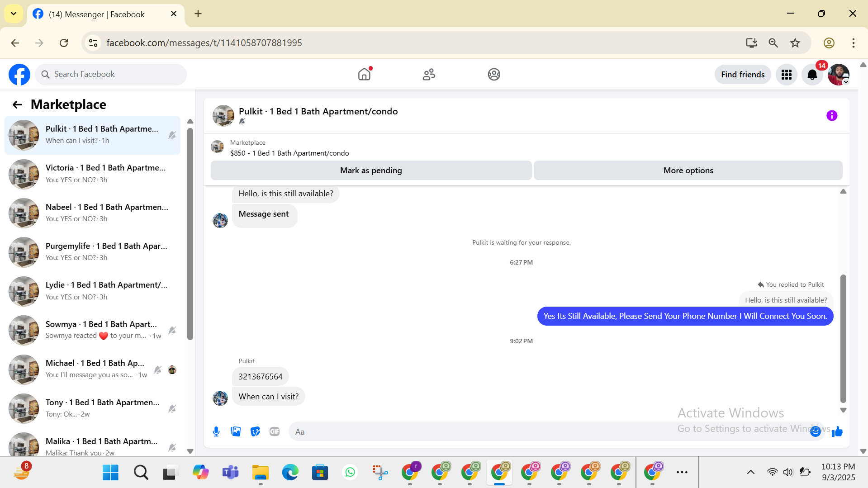Open the Groups icon in top navigation
Screen dimensions: 868x488
[x=494, y=74]
